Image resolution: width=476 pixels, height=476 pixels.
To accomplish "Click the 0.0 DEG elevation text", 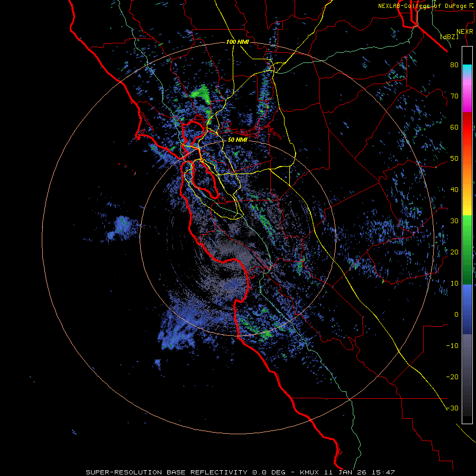I will point(269,472).
